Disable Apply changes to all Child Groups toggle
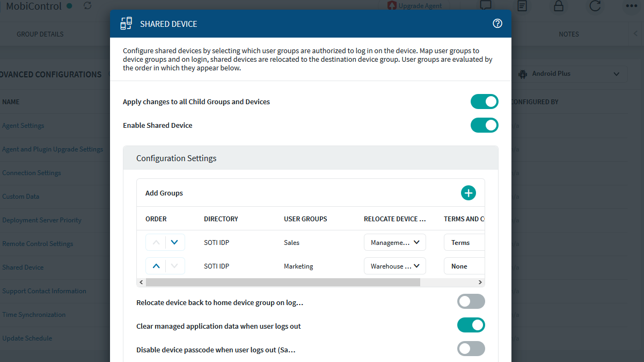 484,101
